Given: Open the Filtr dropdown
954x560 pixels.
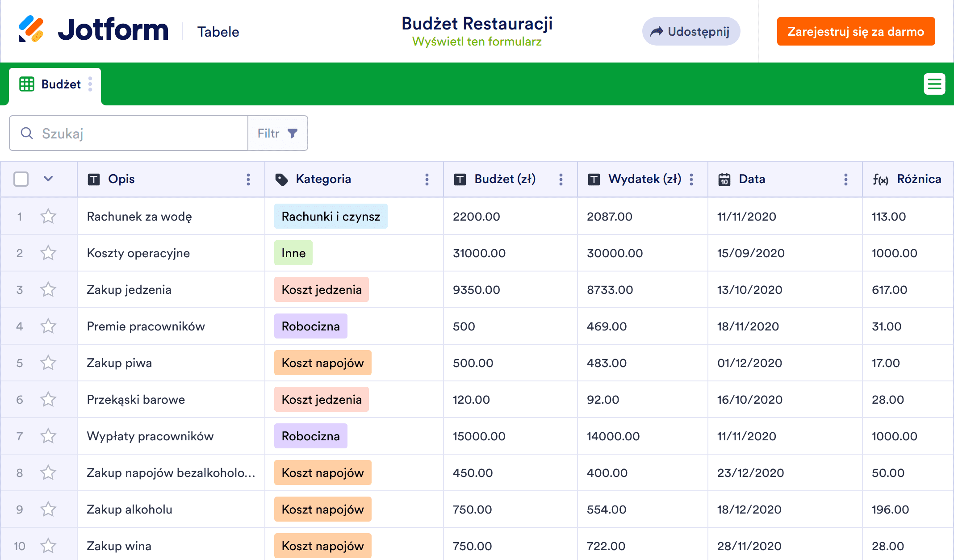Looking at the screenshot, I should (x=277, y=133).
